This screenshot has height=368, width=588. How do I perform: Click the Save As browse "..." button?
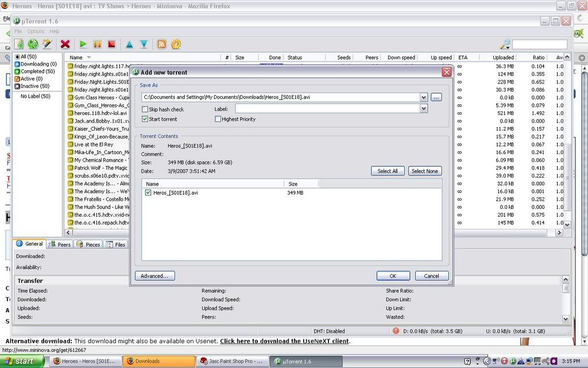[x=436, y=97]
